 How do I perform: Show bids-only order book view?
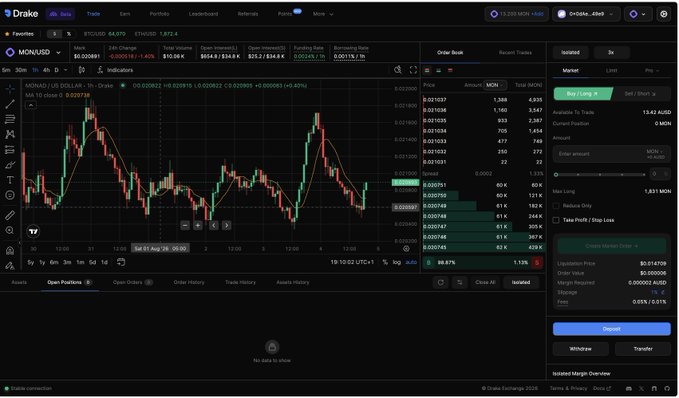coord(439,70)
